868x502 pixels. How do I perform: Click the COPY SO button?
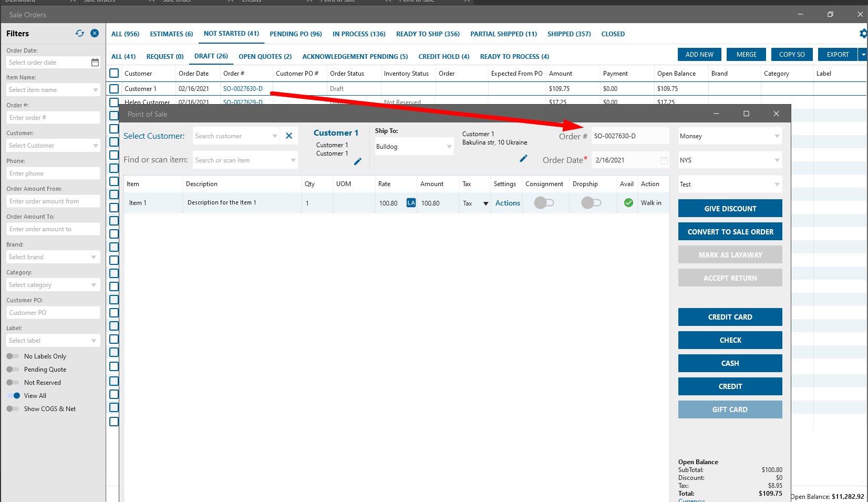[x=792, y=55]
